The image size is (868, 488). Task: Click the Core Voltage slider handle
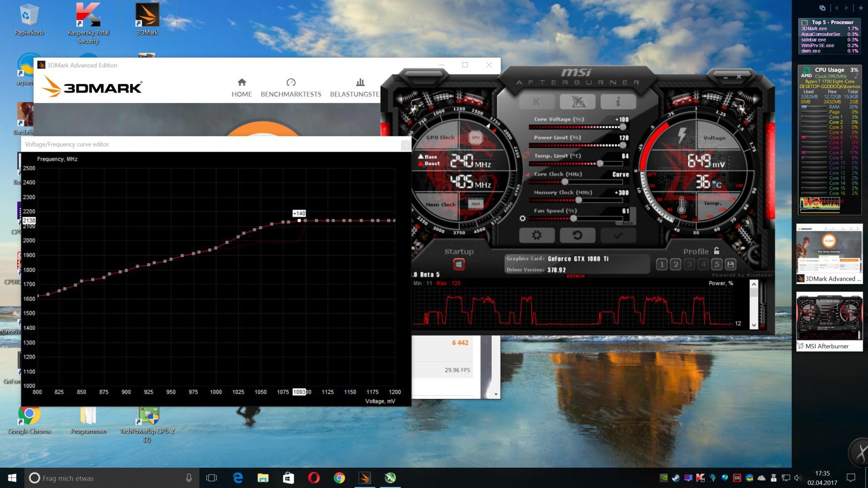(622, 127)
